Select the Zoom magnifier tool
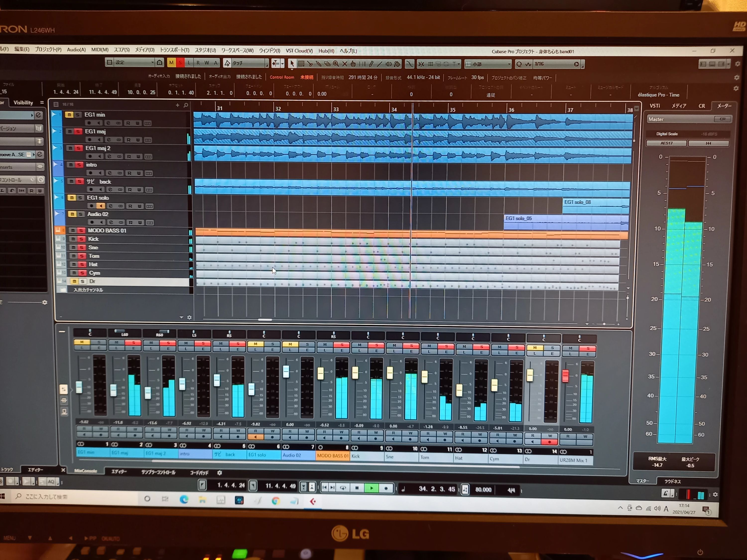747x560 pixels. click(x=336, y=63)
